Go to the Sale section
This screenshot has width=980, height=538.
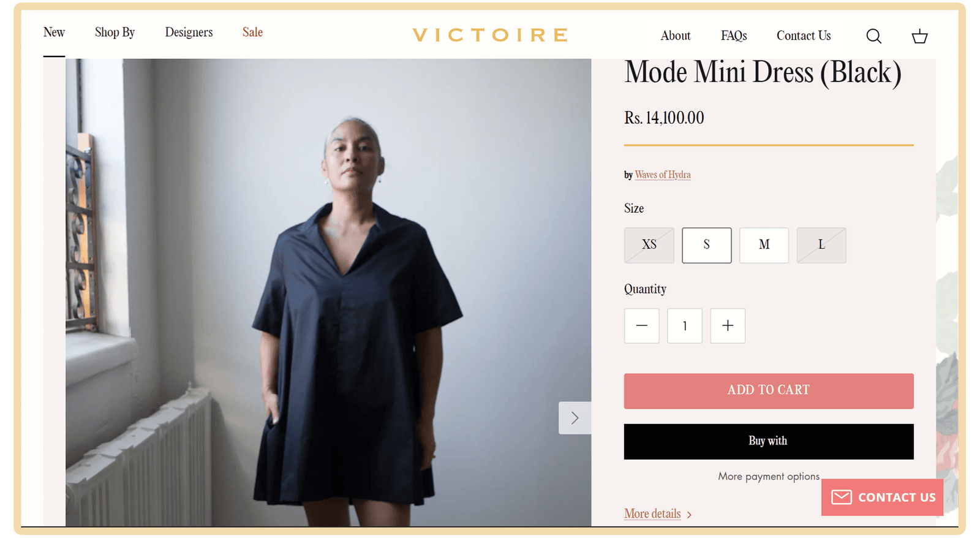click(252, 32)
